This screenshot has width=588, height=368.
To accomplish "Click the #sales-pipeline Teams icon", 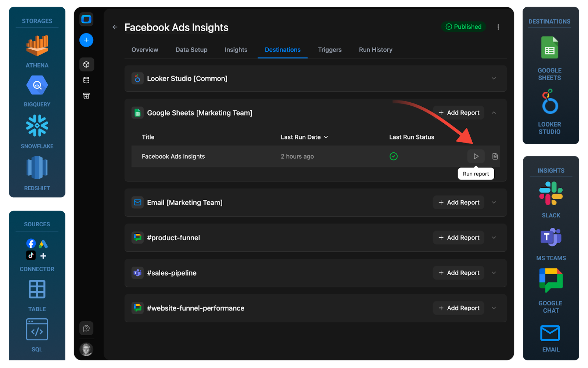I will (x=137, y=273).
